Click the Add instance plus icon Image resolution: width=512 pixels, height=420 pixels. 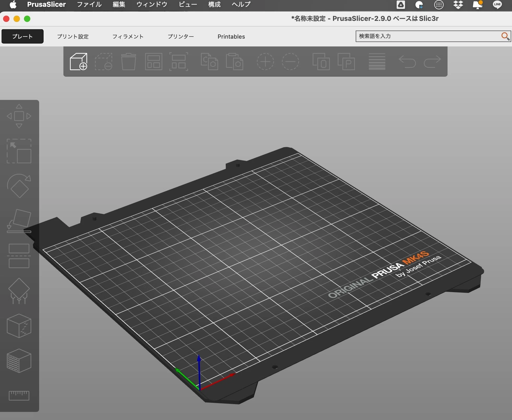pos(265,62)
